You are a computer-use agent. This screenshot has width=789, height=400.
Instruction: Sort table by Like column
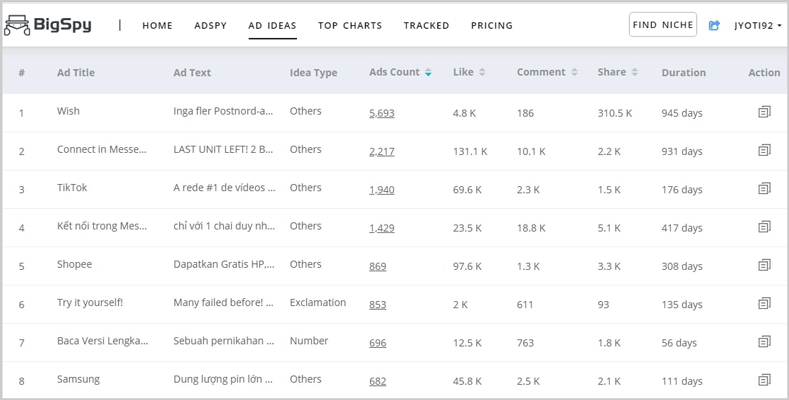pos(482,73)
